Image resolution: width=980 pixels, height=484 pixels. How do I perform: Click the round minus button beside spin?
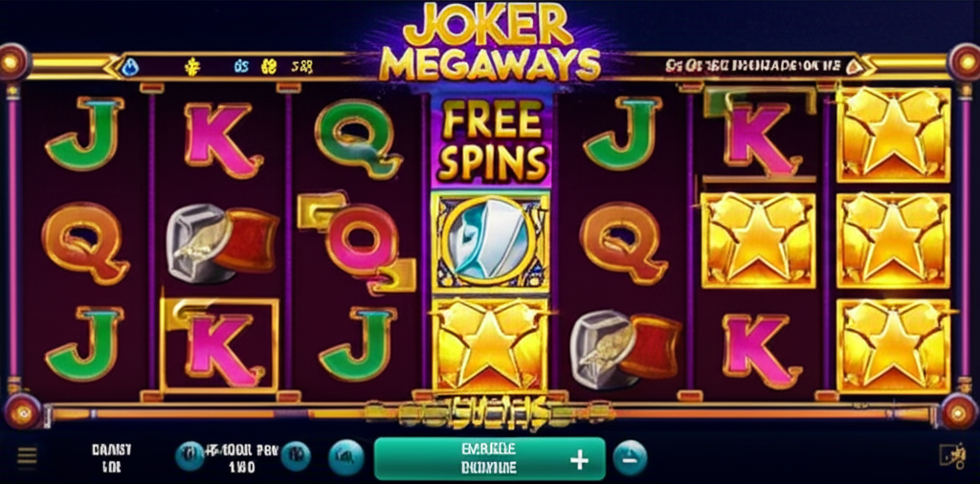630,458
